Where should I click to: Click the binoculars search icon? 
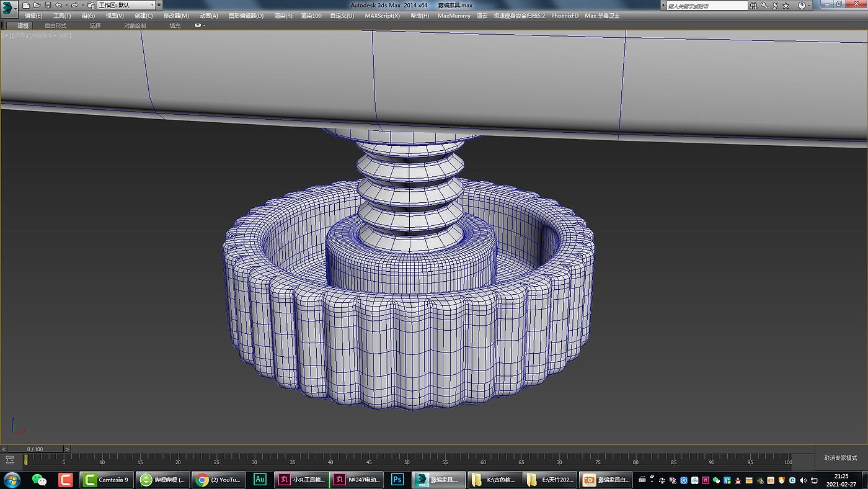tap(754, 5)
